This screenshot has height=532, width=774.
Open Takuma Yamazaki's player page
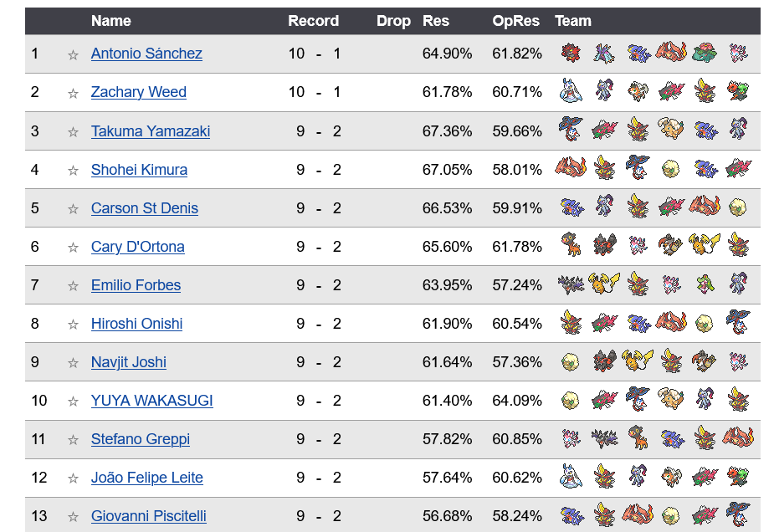(x=151, y=131)
